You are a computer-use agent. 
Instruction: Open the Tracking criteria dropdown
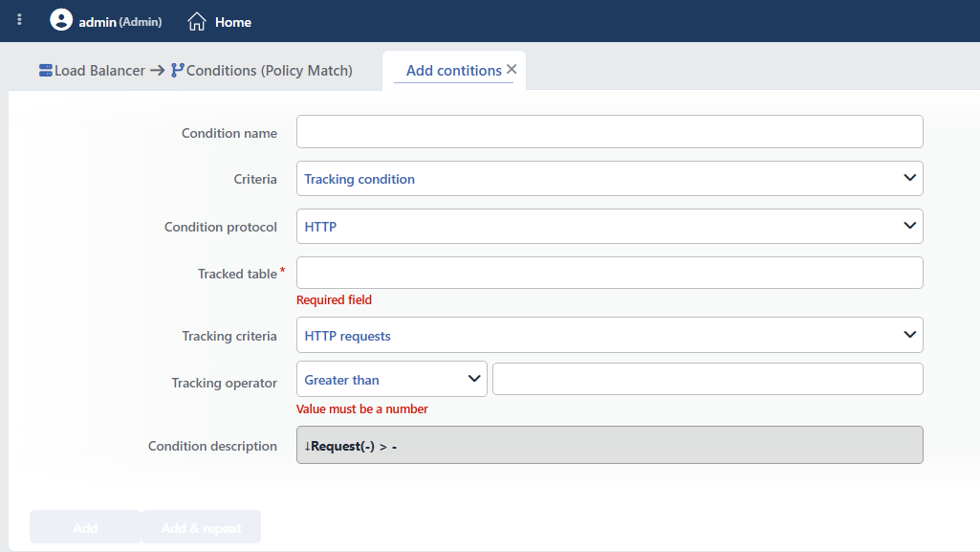(x=609, y=335)
